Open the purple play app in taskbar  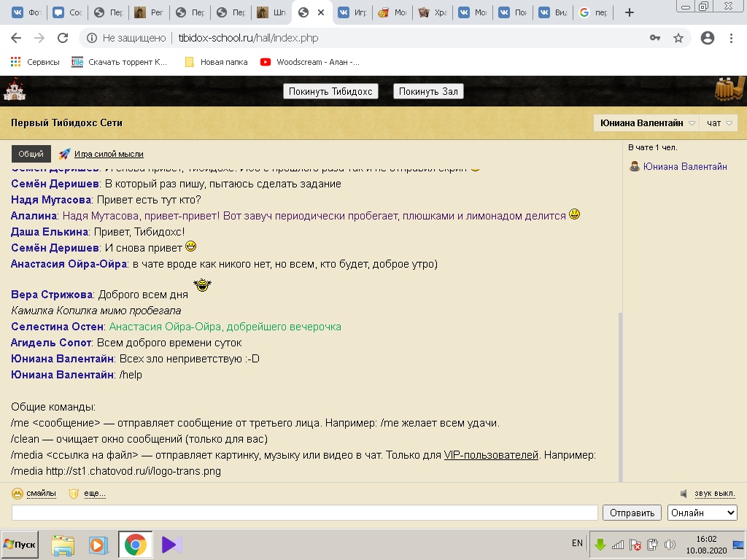pyautogui.click(x=171, y=545)
